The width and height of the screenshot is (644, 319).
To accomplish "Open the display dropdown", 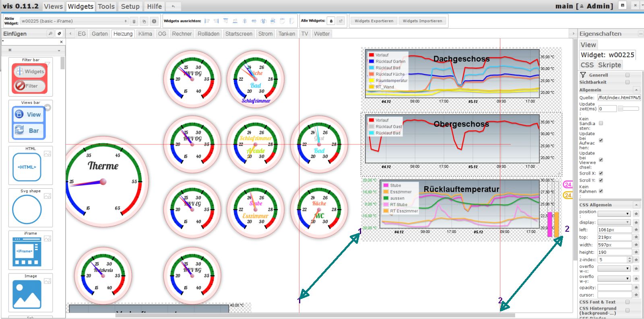I will tap(614, 222).
